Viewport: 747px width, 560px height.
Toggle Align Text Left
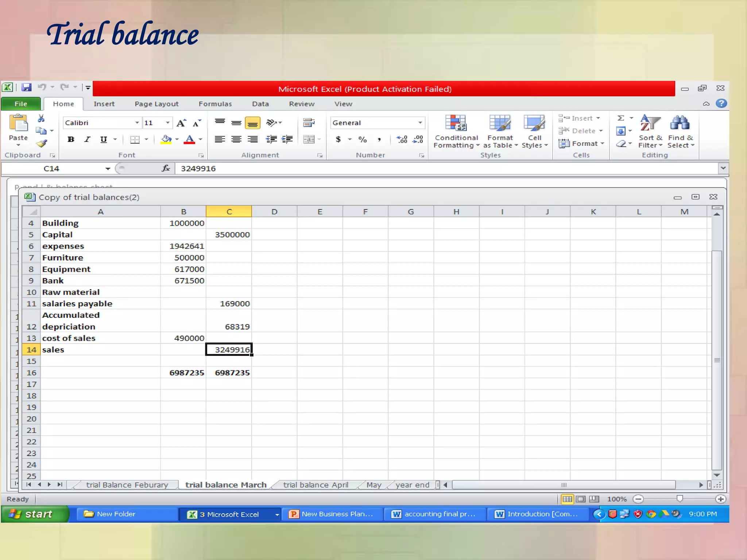[220, 139]
